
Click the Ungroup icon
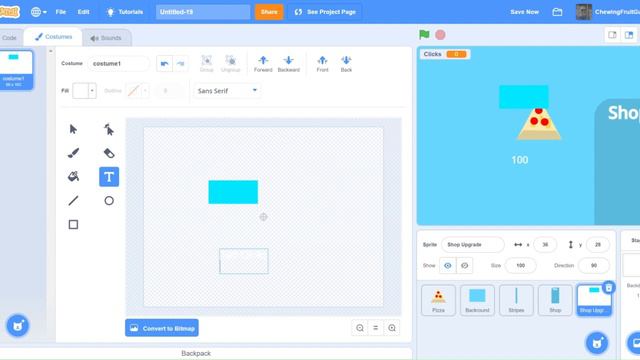point(231,64)
